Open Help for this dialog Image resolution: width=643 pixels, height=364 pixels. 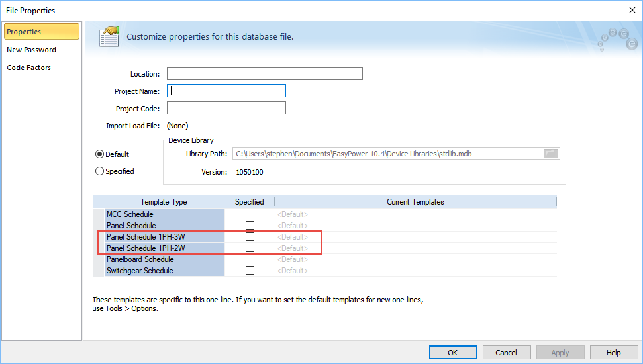coord(613,353)
